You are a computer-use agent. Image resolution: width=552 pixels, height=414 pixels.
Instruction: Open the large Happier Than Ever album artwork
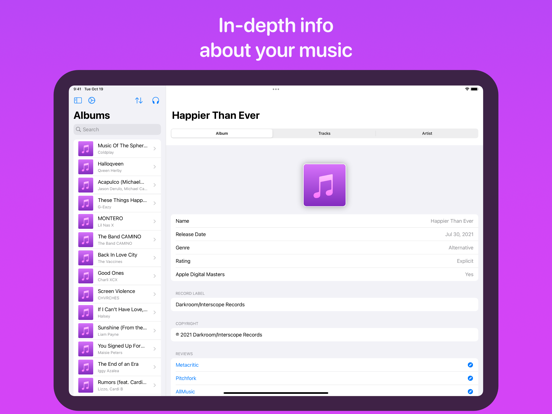(325, 185)
